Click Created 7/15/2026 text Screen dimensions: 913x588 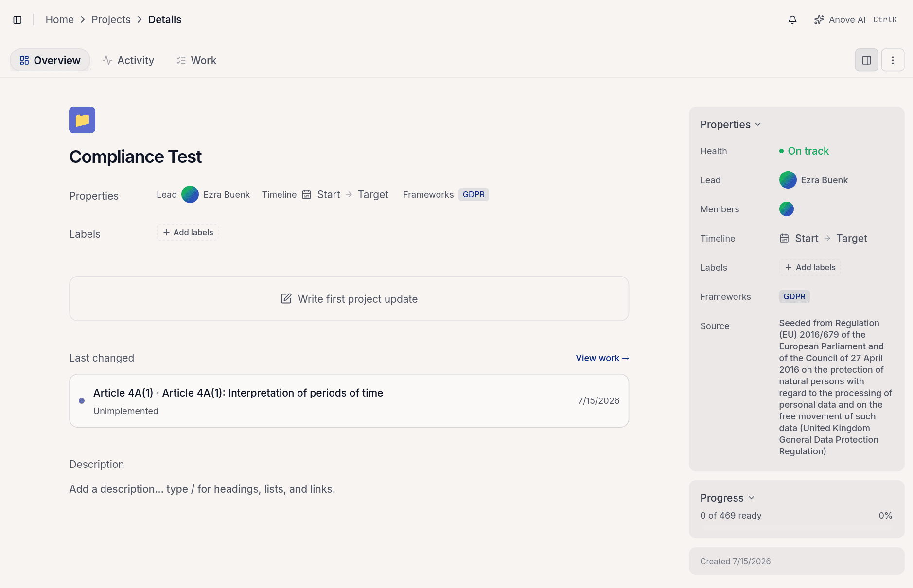[x=736, y=562]
